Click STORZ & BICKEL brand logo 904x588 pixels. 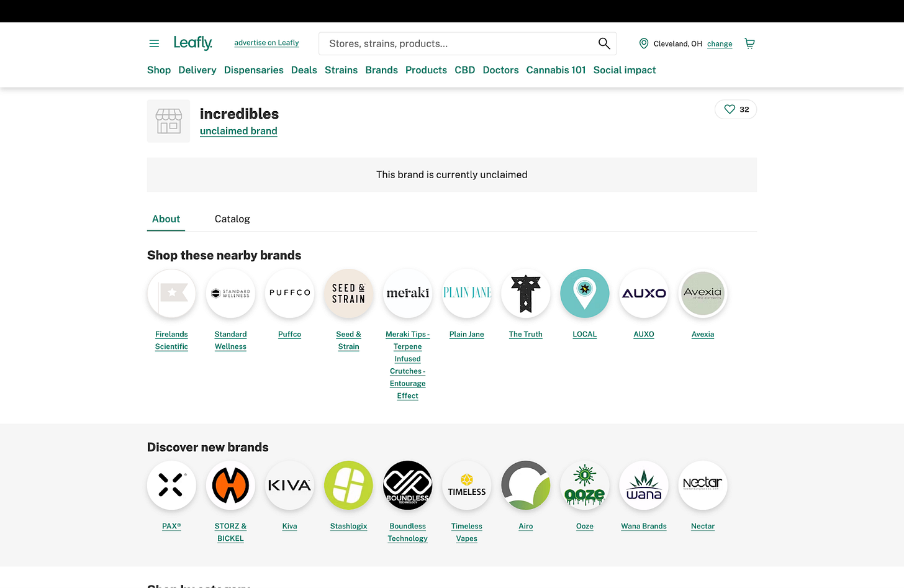[x=230, y=485]
